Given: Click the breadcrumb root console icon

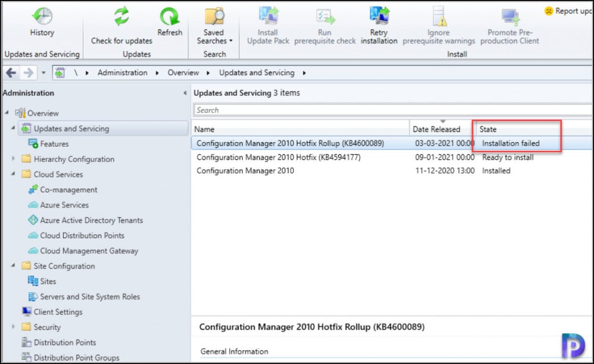Looking at the screenshot, I should tap(60, 72).
